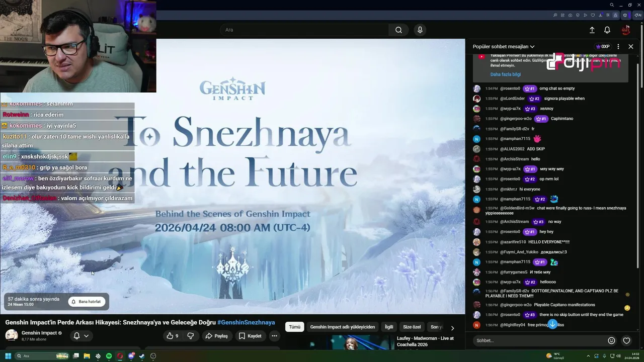Open the weather widget showing Güneşli
Screen dimensions: 644x362
coord(555,356)
